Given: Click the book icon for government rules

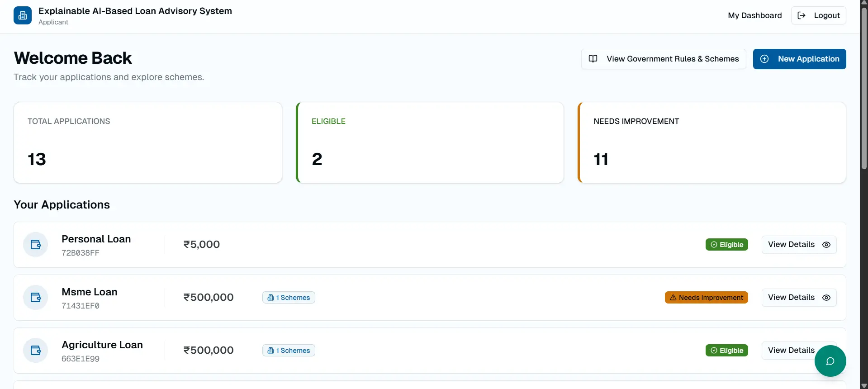Looking at the screenshot, I should 593,59.
